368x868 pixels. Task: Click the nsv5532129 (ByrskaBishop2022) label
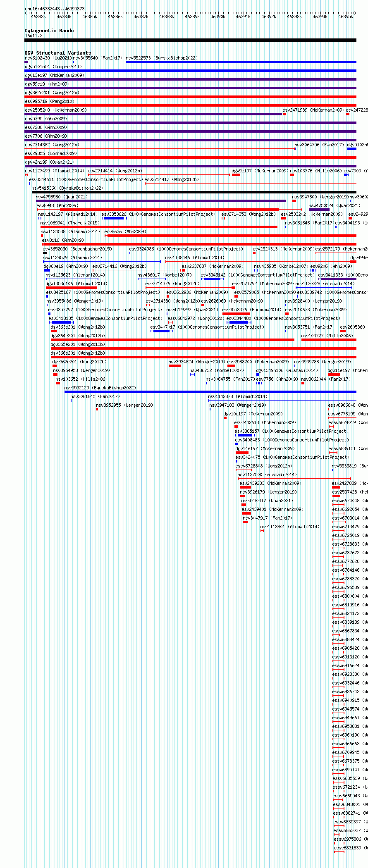pyautogui.click(x=100, y=388)
